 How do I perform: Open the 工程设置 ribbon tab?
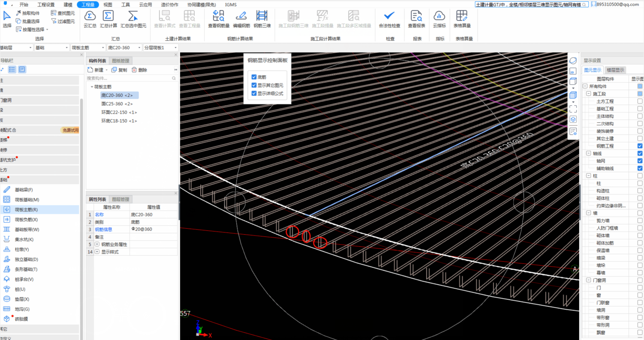pos(46,5)
